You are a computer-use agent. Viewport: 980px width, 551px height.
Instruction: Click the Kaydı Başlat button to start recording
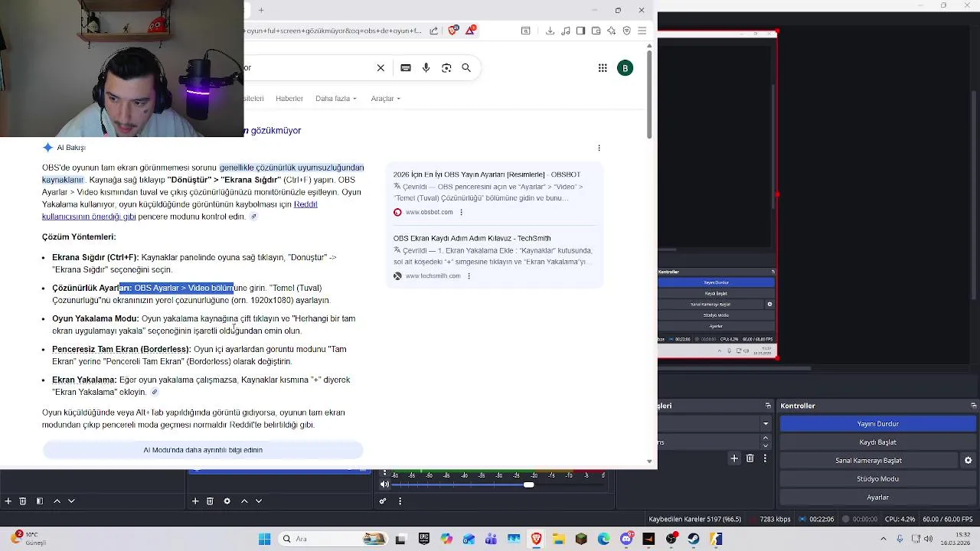(x=877, y=442)
